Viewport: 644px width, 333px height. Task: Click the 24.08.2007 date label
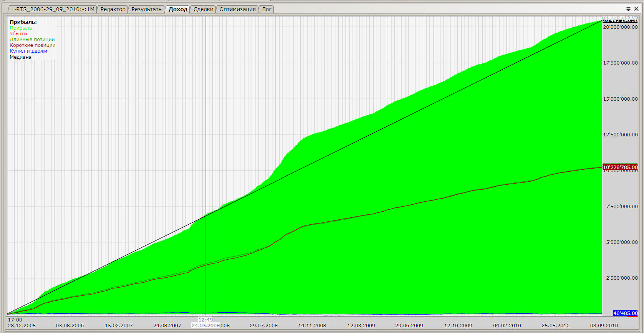click(167, 326)
